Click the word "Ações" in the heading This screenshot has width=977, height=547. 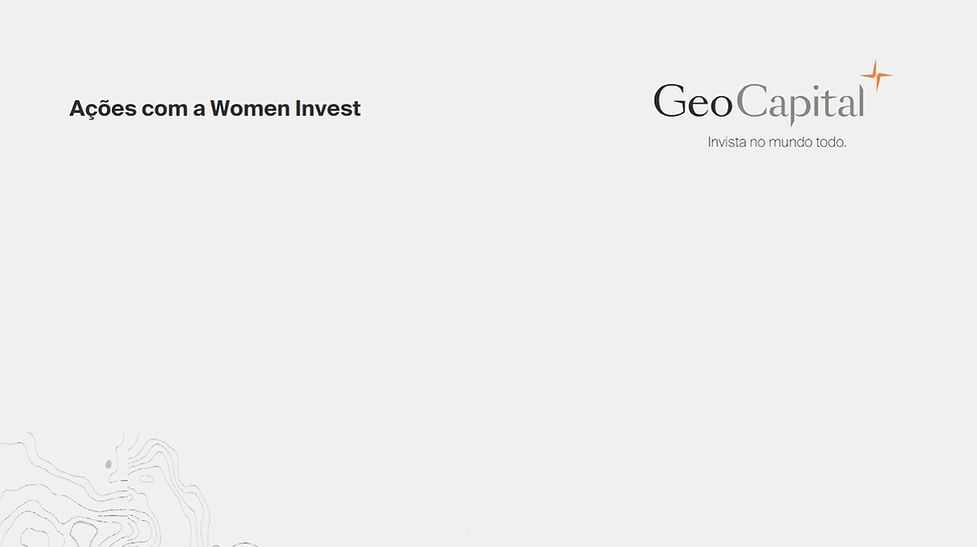(97, 109)
